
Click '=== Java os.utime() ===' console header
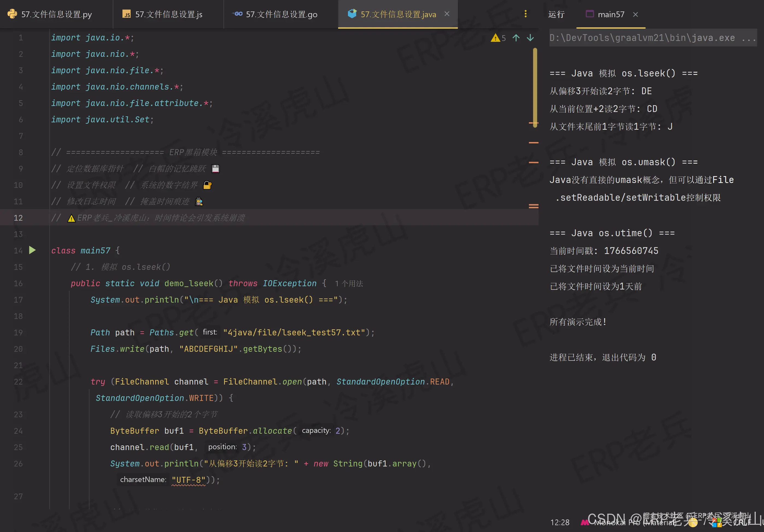[612, 233]
